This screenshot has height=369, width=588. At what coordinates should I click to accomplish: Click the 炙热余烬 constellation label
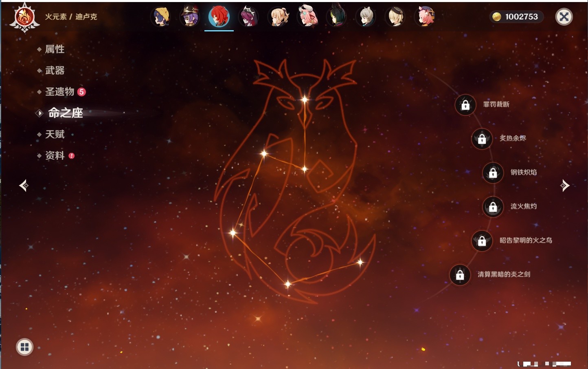(x=513, y=138)
